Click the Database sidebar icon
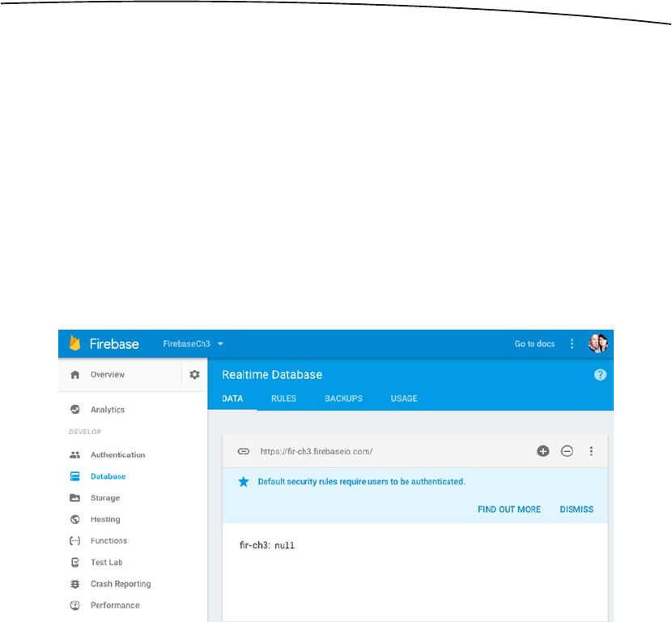The image size is (672, 622). 75,476
